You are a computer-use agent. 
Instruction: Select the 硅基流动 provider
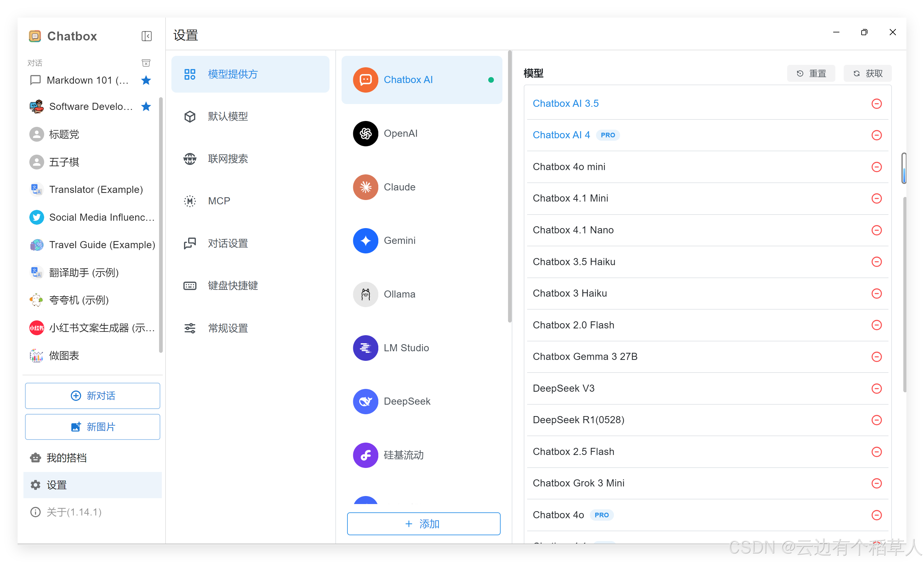(422, 455)
